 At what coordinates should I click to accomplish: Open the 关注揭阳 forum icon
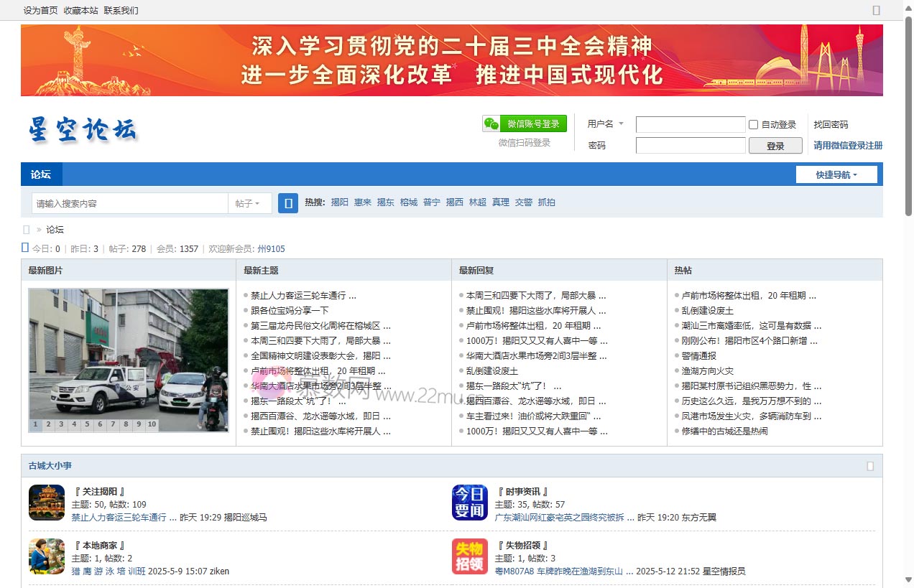(x=47, y=503)
